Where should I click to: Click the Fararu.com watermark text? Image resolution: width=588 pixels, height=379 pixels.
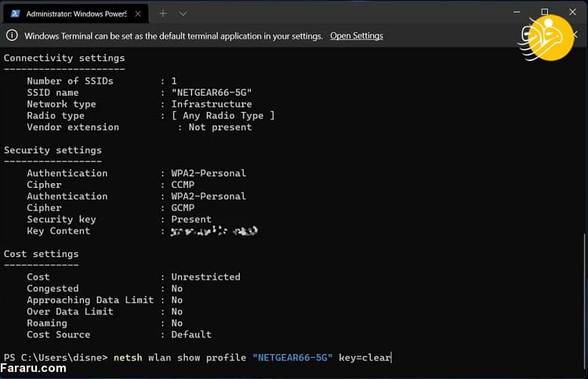34,368
